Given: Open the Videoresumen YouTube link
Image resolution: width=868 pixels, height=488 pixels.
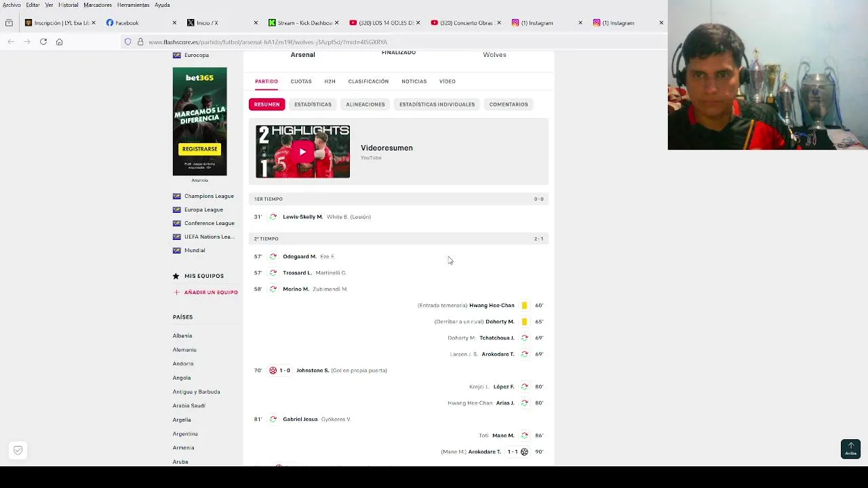Looking at the screenshot, I should [x=387, y=148].
